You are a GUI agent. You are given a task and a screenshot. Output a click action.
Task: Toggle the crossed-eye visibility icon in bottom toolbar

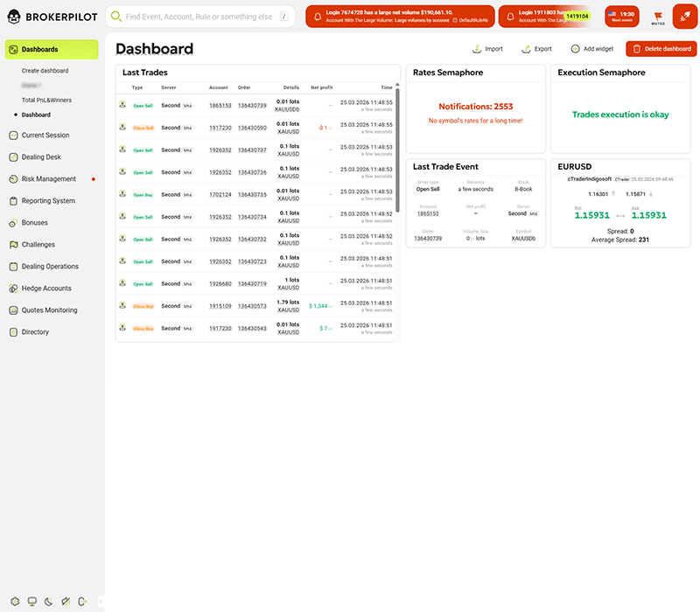pos(65,602)
